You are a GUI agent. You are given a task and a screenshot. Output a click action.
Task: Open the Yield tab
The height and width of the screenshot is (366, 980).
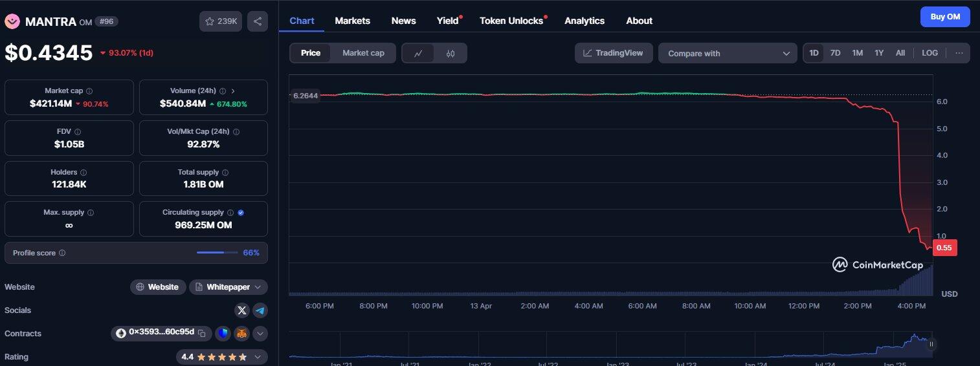(447, 21)
